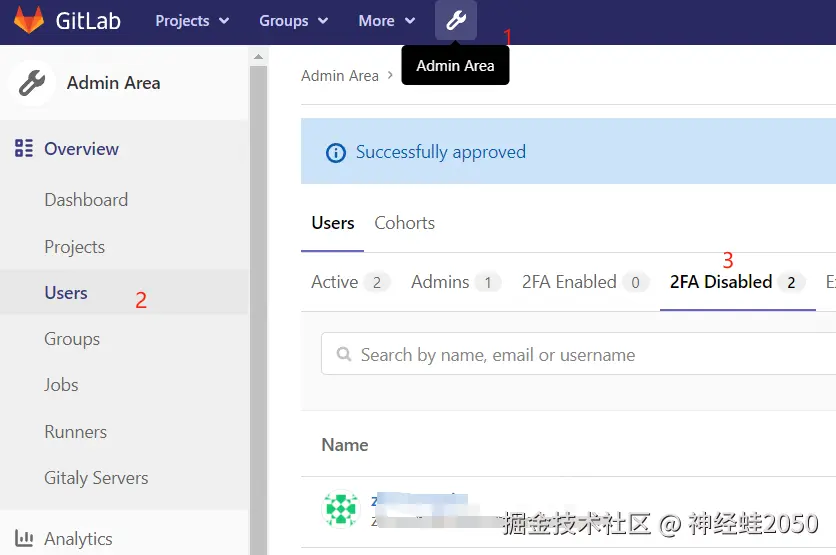Click the sidebar Admin Area wrench avatar
Screen dimensions: 836x555
pyautogui.click(x=32, y=83)
